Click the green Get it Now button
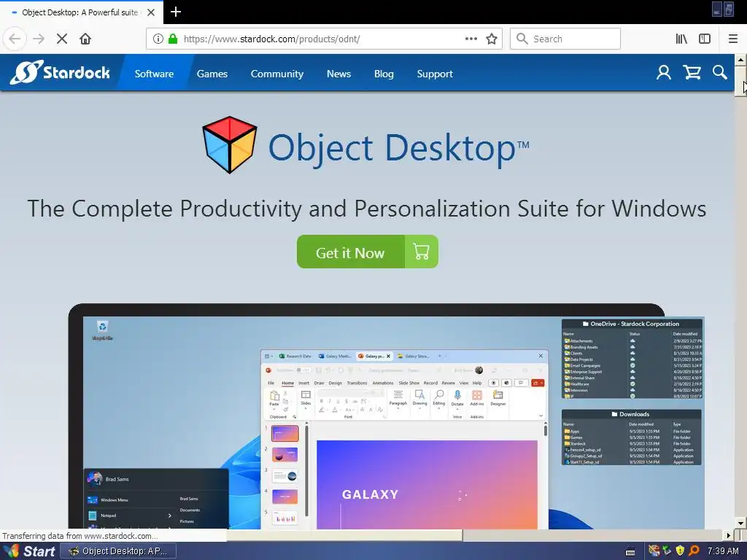This screenshot has height=560, width=747. pyautogui.click(x=368, y=252)
